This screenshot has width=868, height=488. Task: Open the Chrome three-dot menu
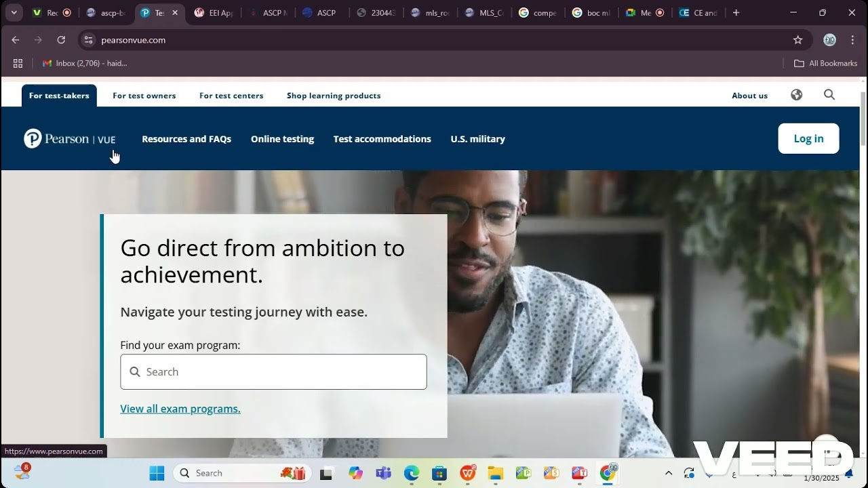853,40
